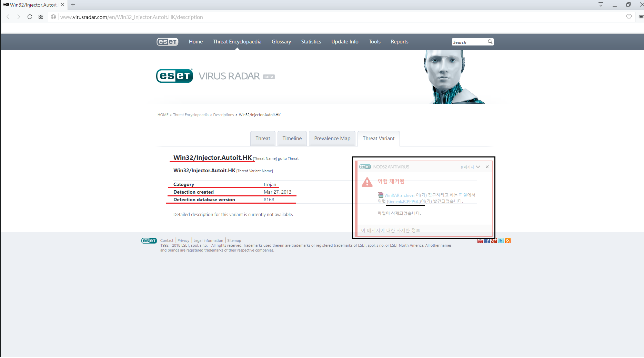Click the search magnifier icon
The width and height of the screenshot is (644, 358).
point(490,42)
